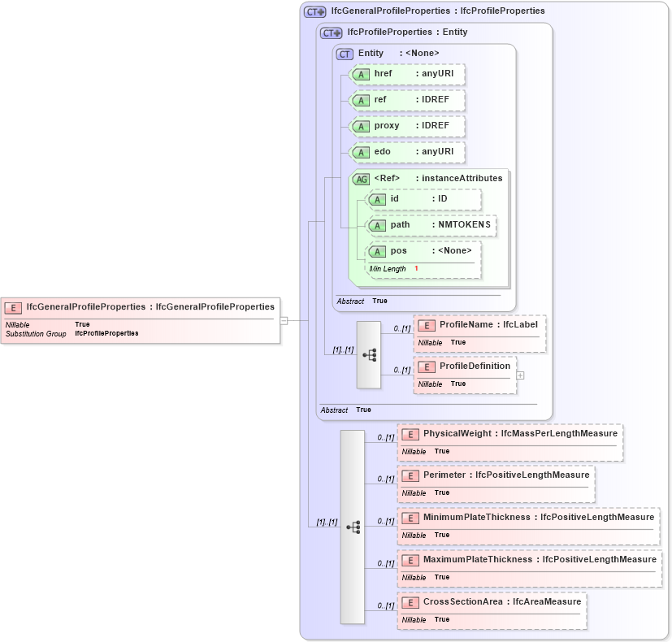
Task: Click the connector square right of the root element box
Action: (x=283, y=320)
